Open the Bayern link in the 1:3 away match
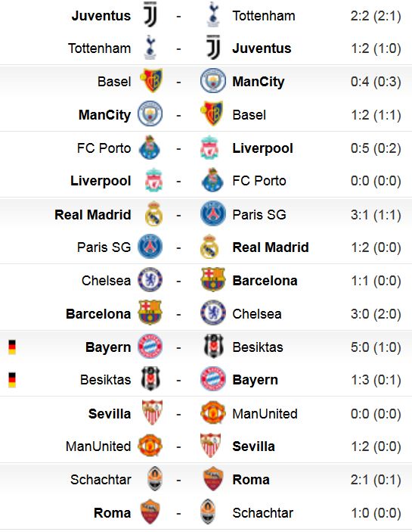This screenshot has width=412, height=532. [x=255, y=380]
